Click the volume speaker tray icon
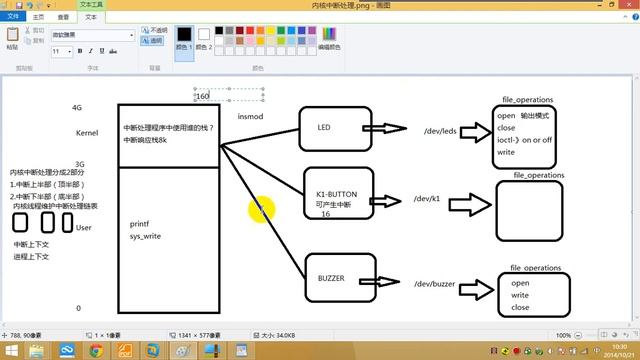This screenshot has height=360, width=640. pos(550,351)
